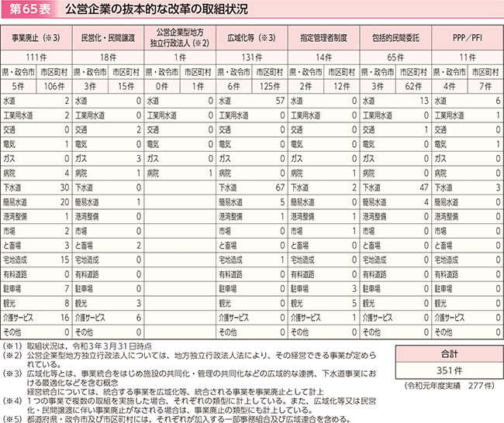Click 港湾整備 label under 指定管理者制度
504x423 pixels.
coord(302,216)
